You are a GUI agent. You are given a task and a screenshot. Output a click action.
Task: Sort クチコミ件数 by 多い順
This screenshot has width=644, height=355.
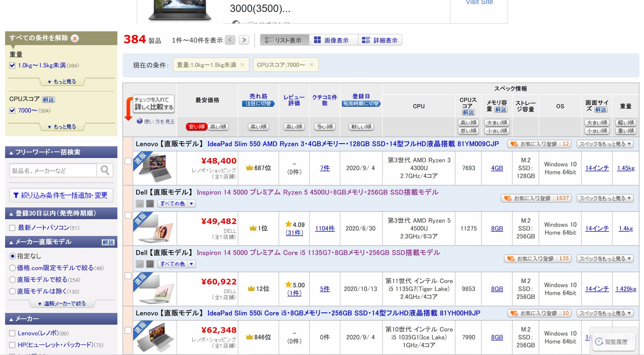[x=325, y=127]
